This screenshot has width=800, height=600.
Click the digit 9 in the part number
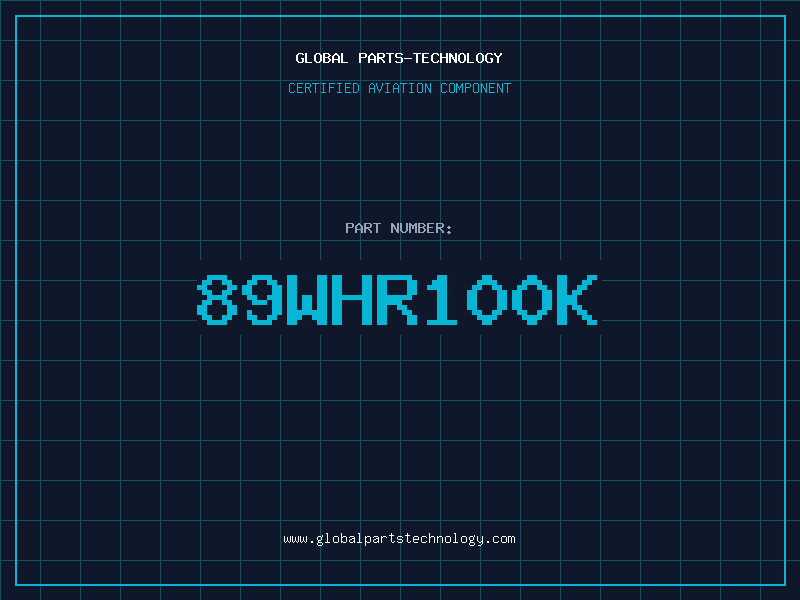tap(263, 299)
